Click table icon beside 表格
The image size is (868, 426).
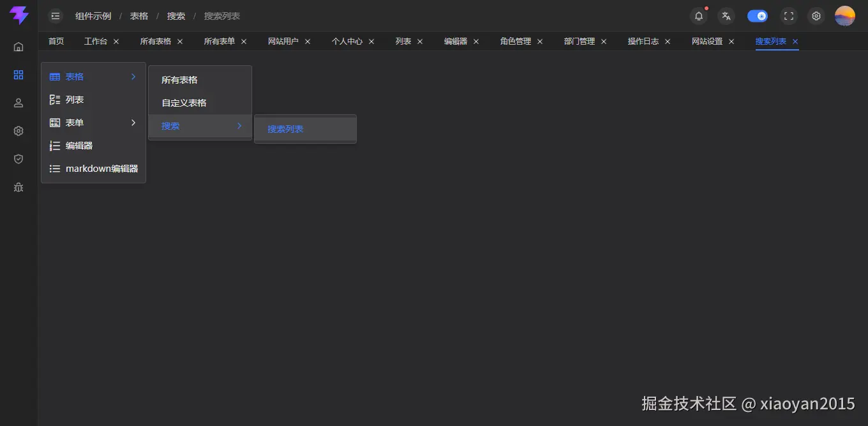[x=55, y=77]
